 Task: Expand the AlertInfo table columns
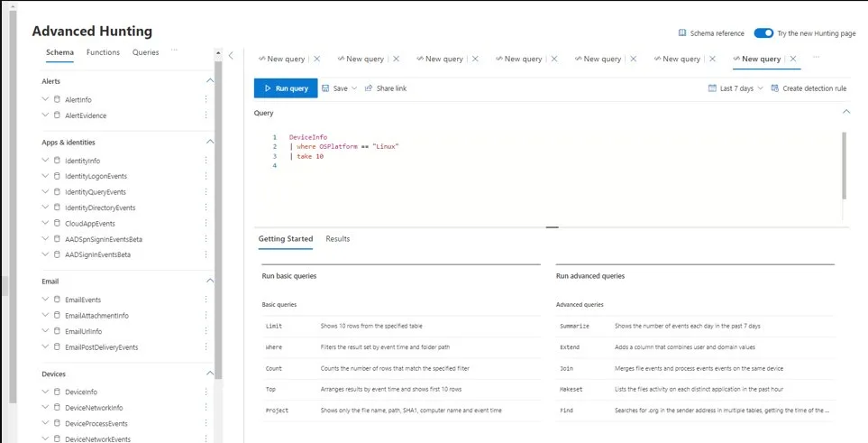[x=45, y=99]
